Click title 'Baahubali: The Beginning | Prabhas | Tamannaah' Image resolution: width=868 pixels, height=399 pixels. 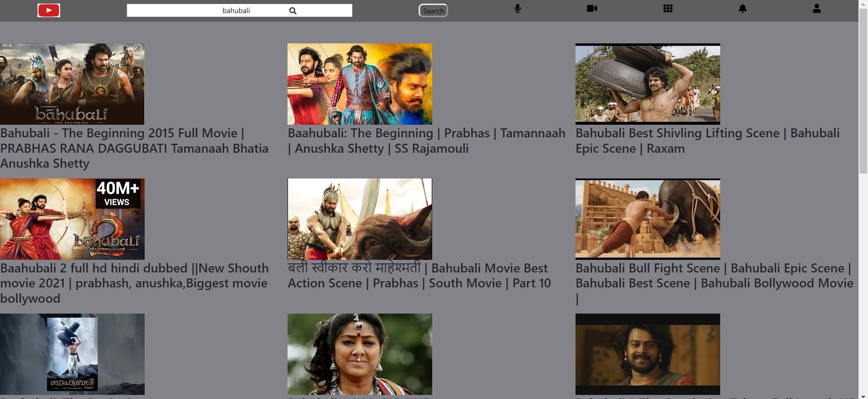point(427,141)
